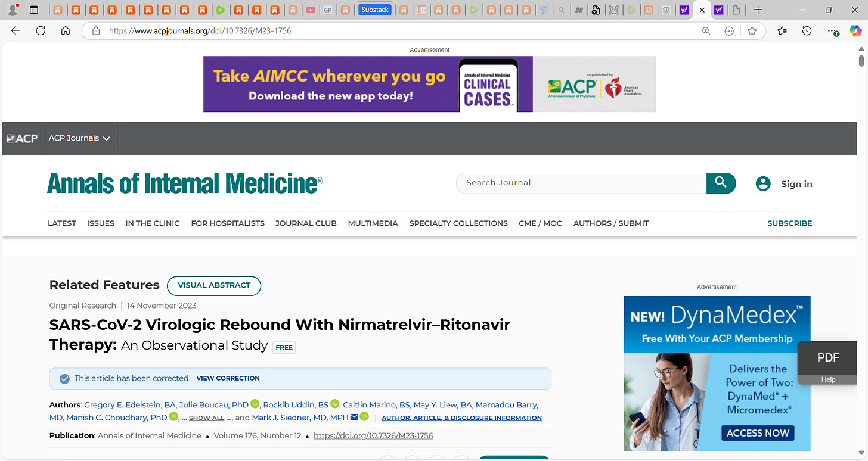The width and height of the screenshot is (868, 461).
Task: Click the email envelope icon beside Mark J. Siedner
Action: click(354, 417)
